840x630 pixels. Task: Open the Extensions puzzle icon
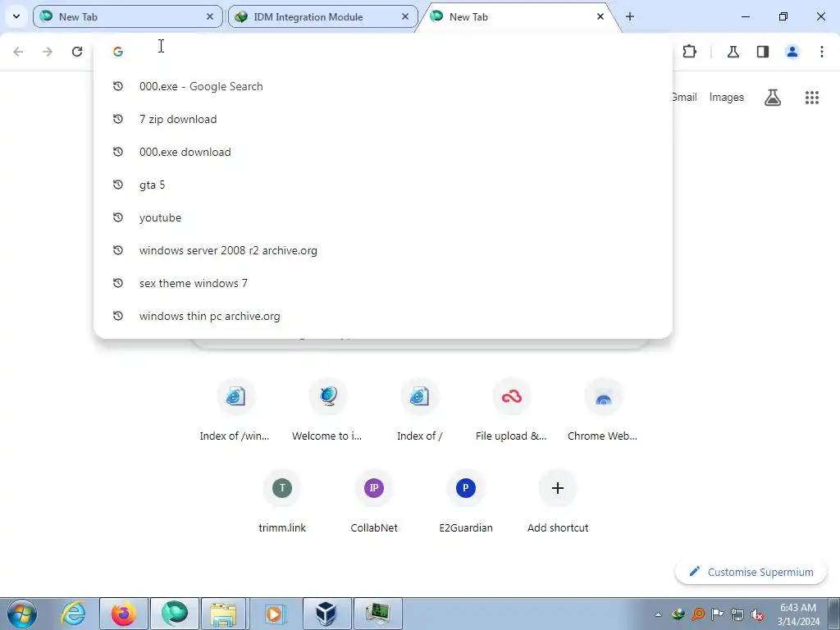click(689, 52)
